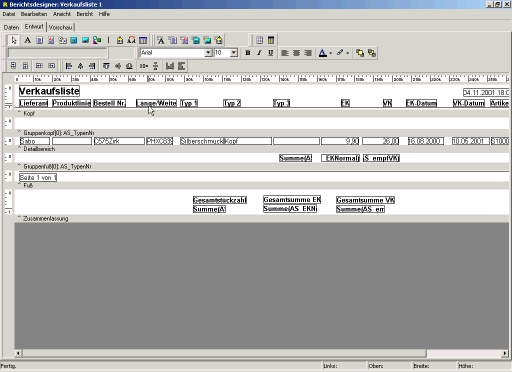Select the arrow pointer tool
The width and height of the screenshot is (512, 372).
click(14, 40)
